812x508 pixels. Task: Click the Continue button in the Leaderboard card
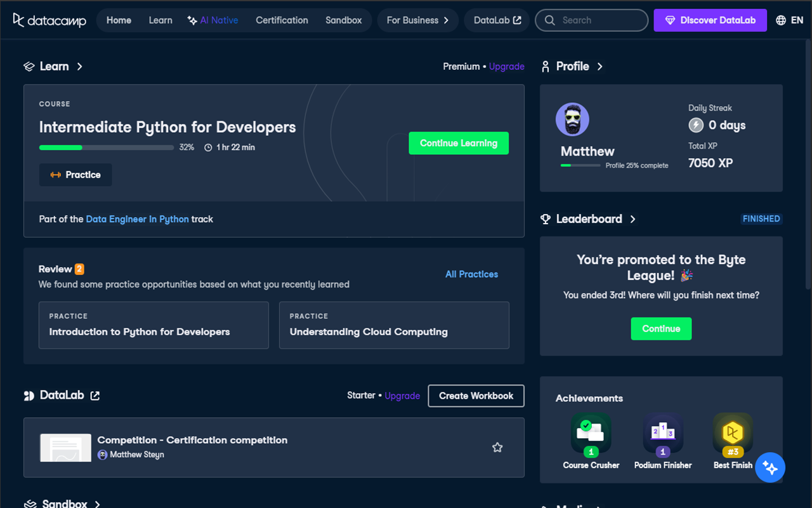pos(661,329)
